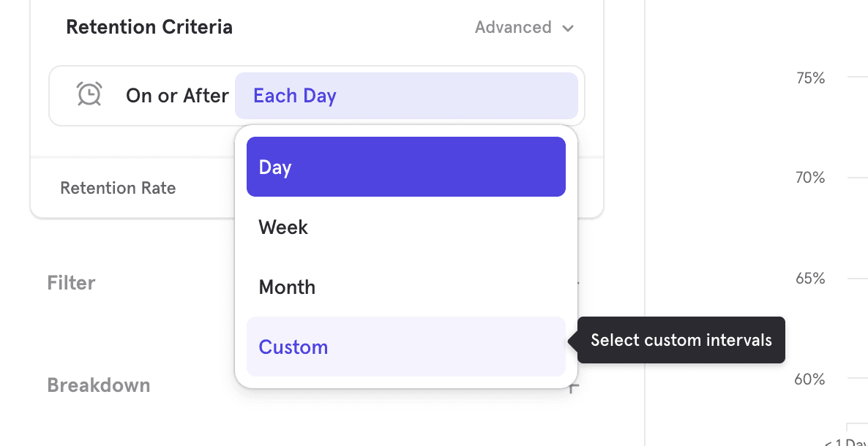
Task: Collapse the Advanced options chevron
Action: pyautogui.click(x=569, y=28)
